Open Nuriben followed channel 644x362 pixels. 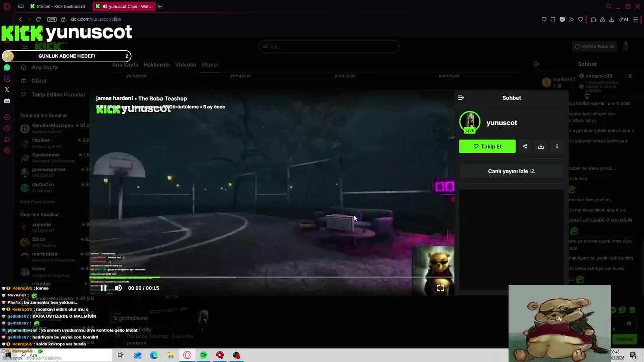tap(54, 143)
